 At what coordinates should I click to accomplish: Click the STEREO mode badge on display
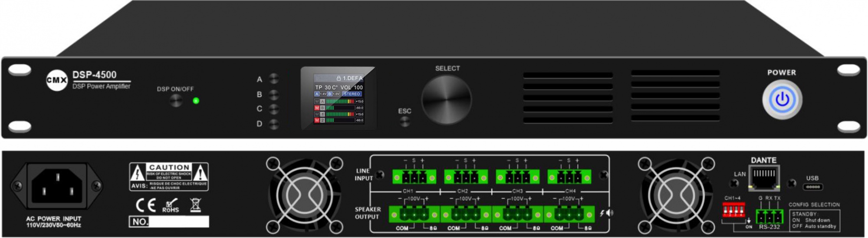tap(352, 94)
